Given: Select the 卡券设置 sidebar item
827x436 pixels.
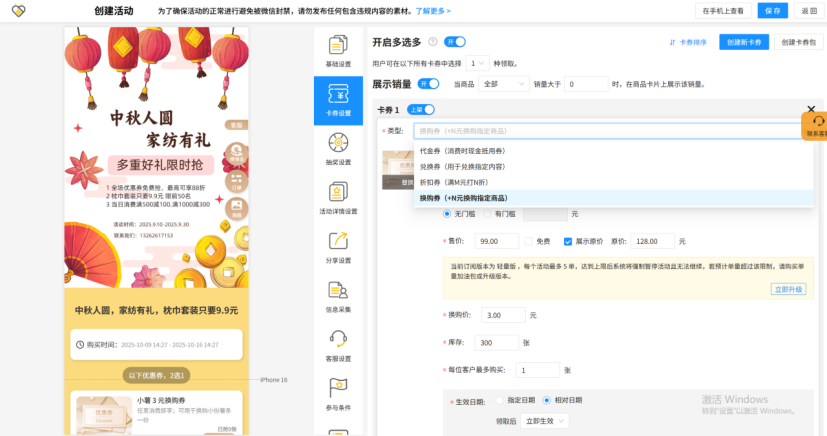Looking at the screenshot, I should 338,101.
